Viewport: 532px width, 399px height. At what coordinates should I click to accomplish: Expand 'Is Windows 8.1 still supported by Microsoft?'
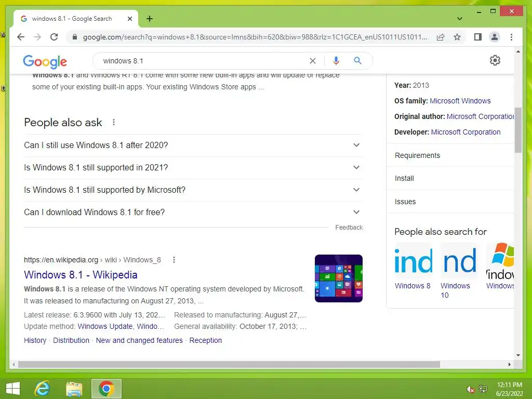(193, 190)
